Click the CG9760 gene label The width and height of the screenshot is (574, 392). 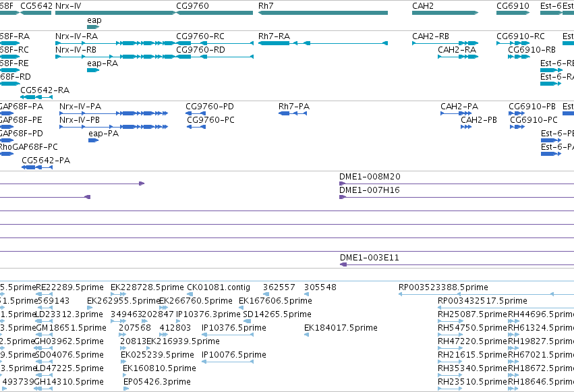192,6
